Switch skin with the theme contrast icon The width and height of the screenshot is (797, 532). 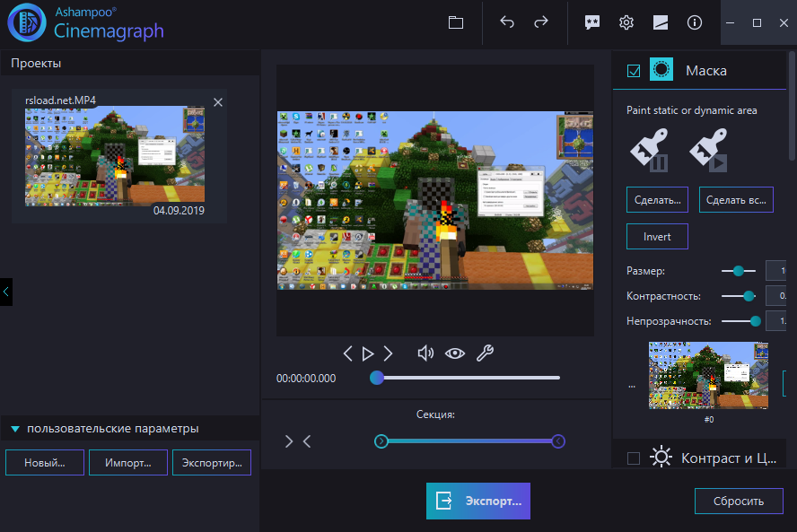click(x=661, y=22)
